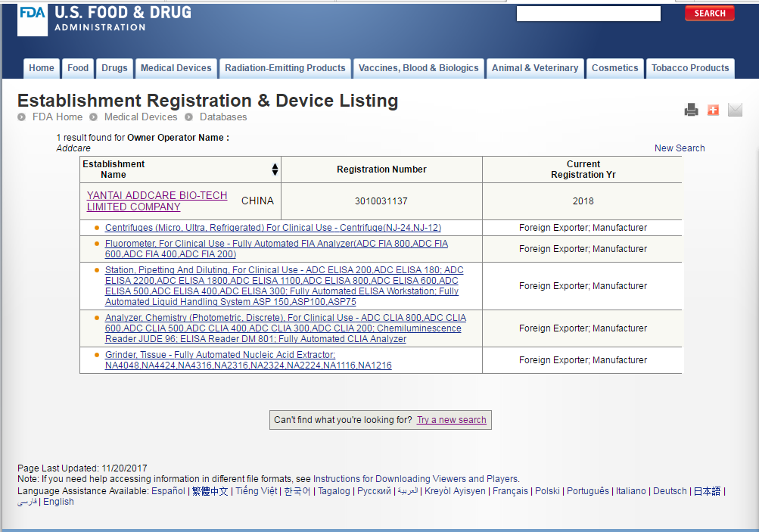Click the FDA logo icon
Viewport: 759px width, 532px height.
coord(33,20)
